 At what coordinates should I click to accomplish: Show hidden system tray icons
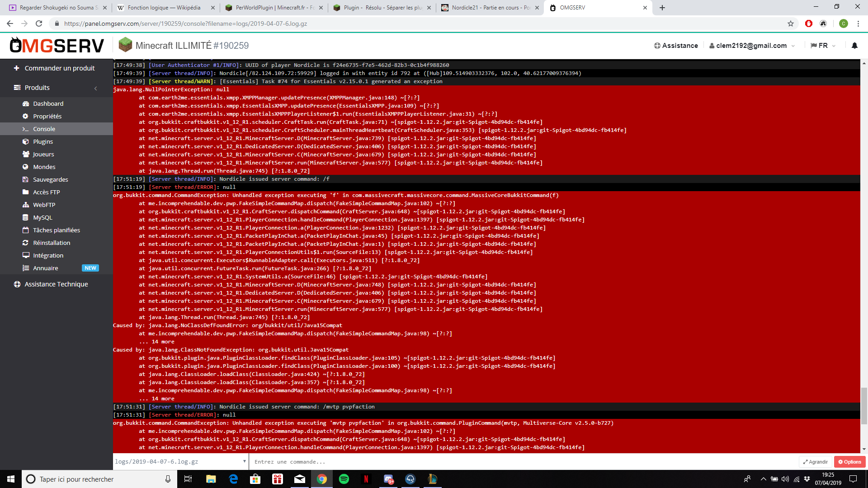[x=764, y=479]
